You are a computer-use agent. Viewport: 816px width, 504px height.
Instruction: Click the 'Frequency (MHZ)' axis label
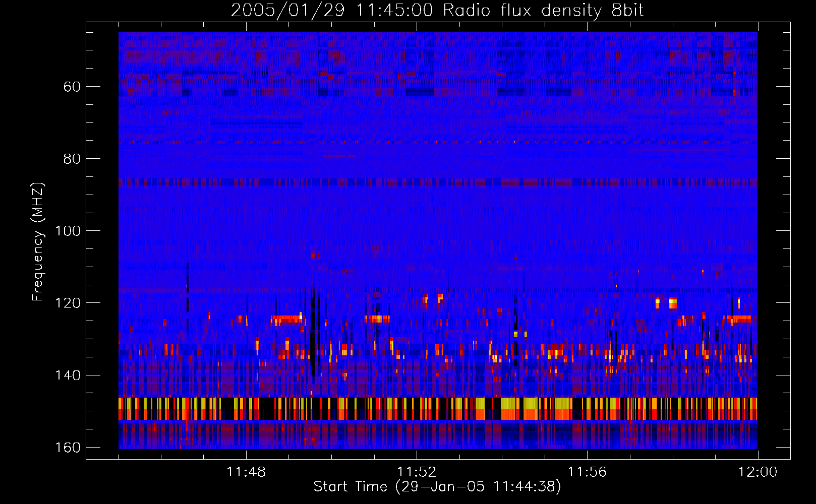pyautogui.click(x=38, y=242)
